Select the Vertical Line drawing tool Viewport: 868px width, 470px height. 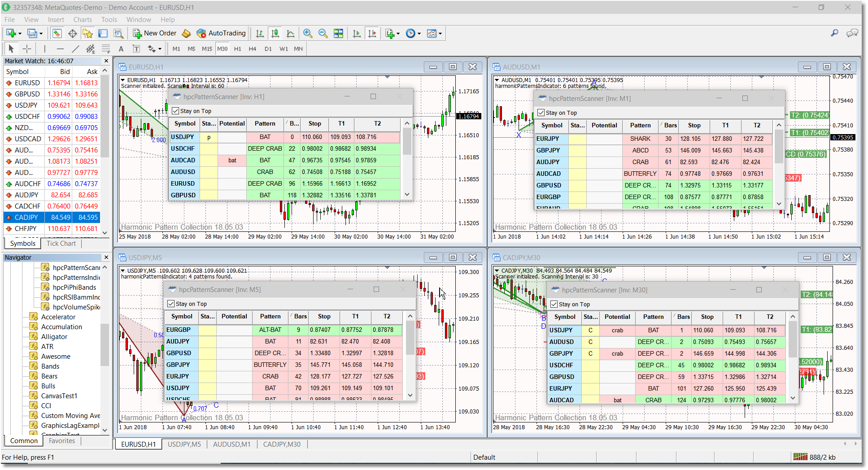(45, 49)
